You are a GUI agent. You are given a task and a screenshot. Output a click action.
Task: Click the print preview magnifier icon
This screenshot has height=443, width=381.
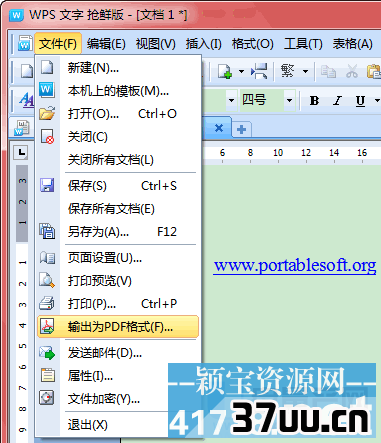(47, 280)
